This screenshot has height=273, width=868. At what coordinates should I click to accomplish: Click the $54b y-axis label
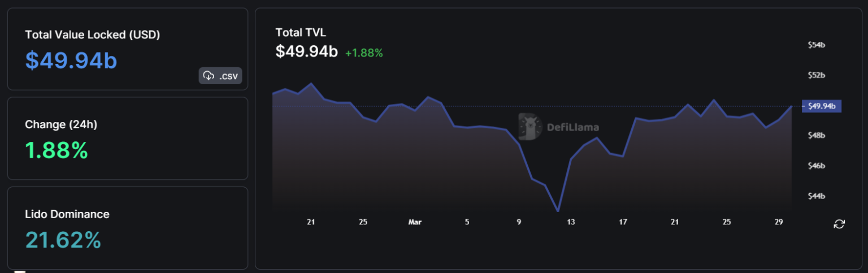(816, 45)
